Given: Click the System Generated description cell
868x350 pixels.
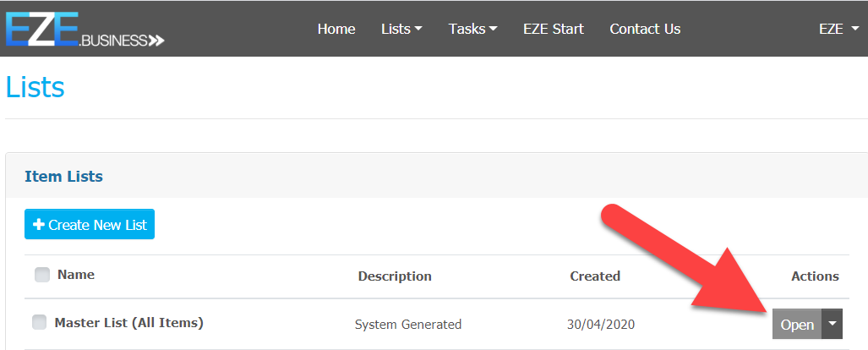Looking at the screenshot, I should pyautogui.click(x=408, y=325).
